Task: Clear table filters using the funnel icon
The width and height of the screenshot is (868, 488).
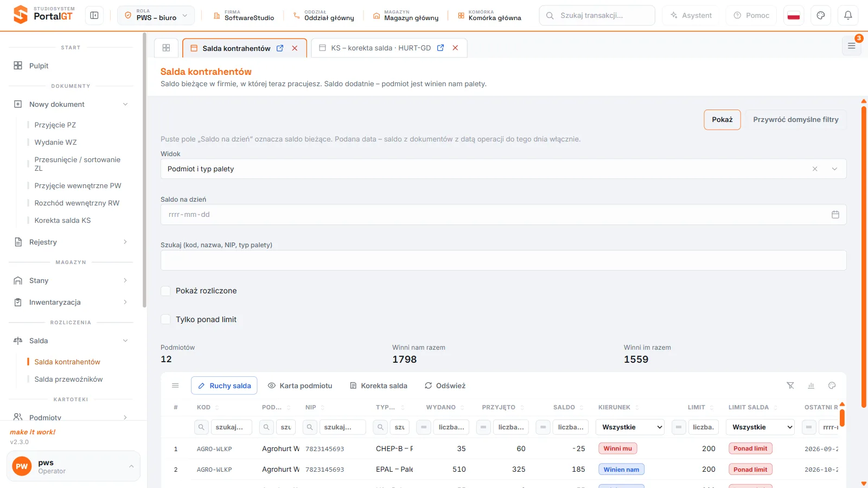Action: pos(790,386)
